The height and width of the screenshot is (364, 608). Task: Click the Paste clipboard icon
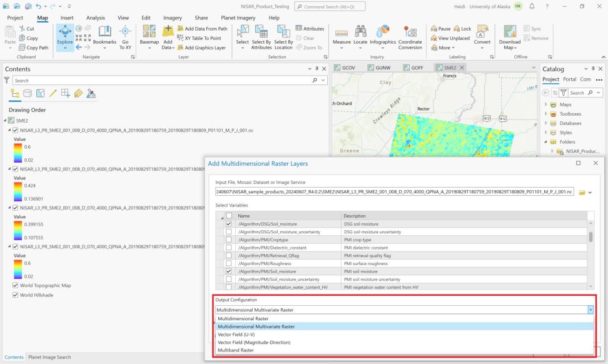pyautogui.click(x=10, y=32)
